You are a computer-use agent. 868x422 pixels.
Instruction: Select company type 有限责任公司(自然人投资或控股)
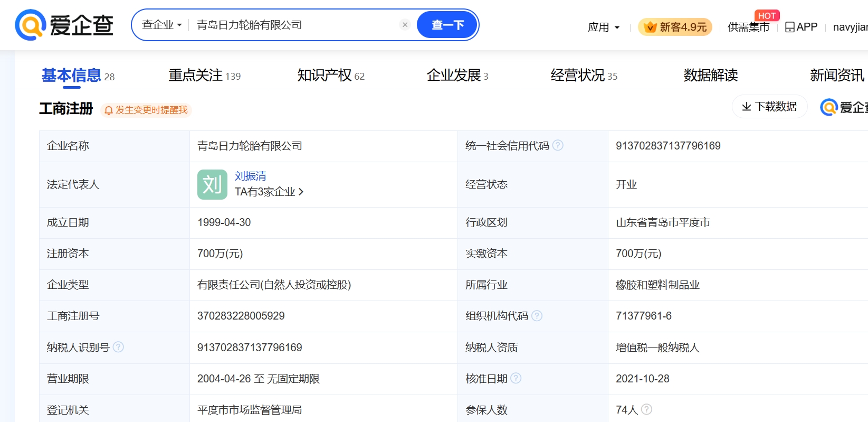tap(274, 285)
